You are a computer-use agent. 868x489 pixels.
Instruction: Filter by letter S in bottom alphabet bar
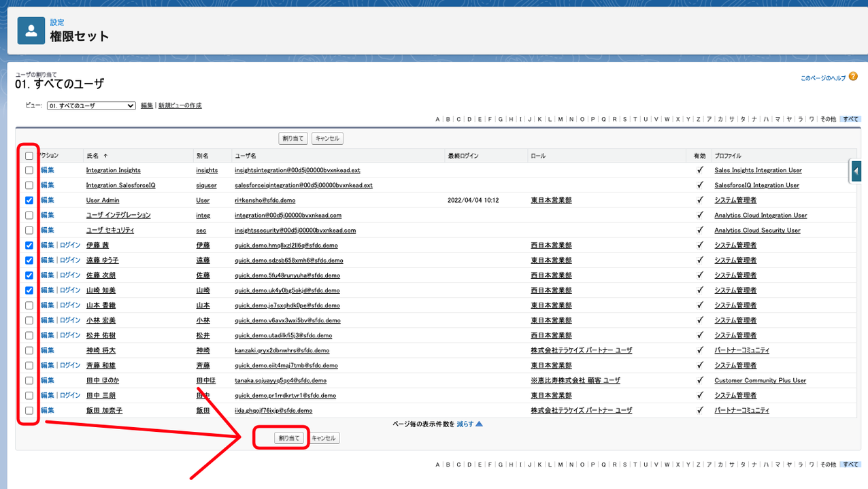[624, 465]
